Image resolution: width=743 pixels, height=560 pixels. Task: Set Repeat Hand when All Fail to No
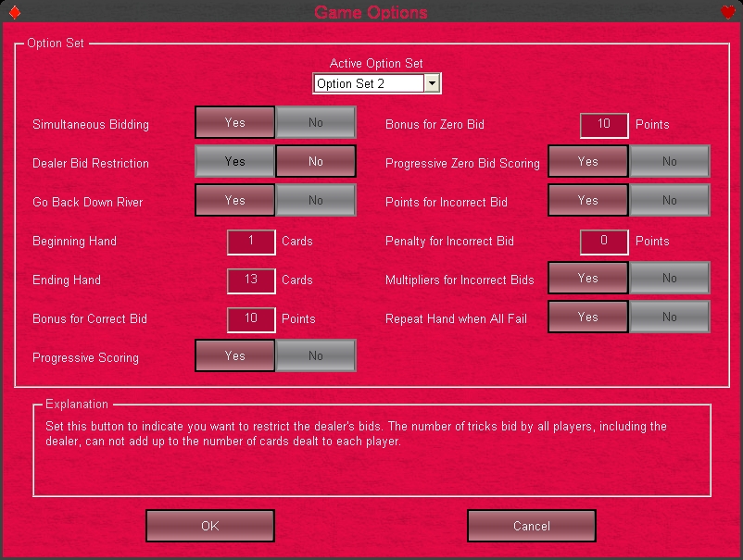tap(669, 317)
